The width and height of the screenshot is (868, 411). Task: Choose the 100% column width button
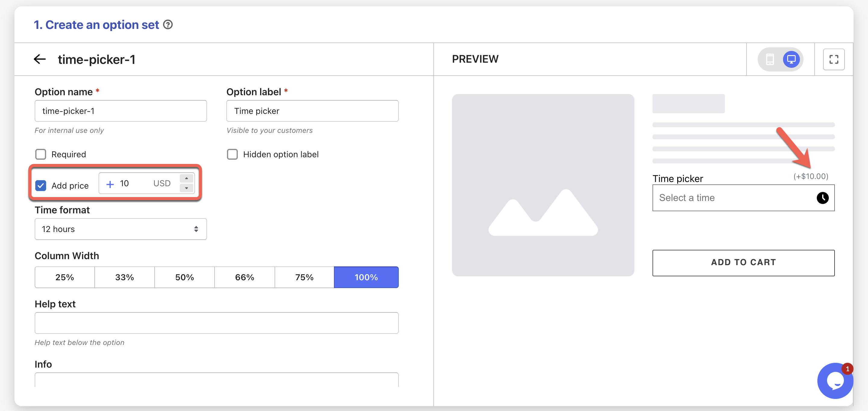click(366, 277)
